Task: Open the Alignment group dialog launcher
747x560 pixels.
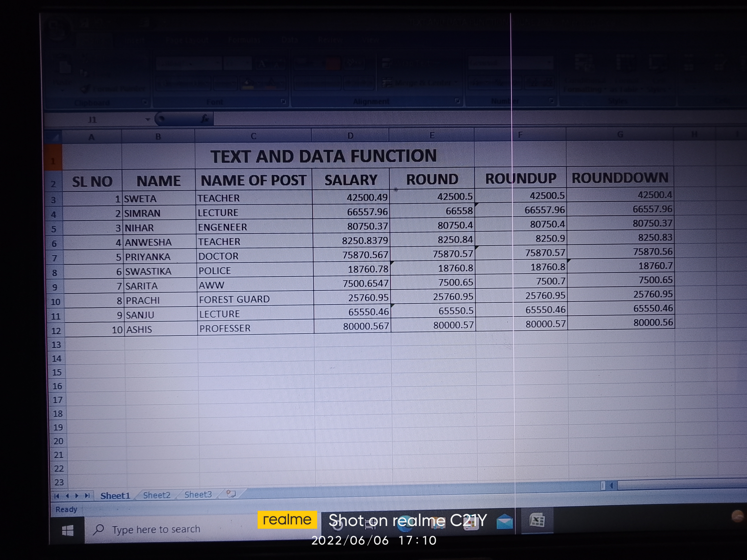Action: coord(457,101)
